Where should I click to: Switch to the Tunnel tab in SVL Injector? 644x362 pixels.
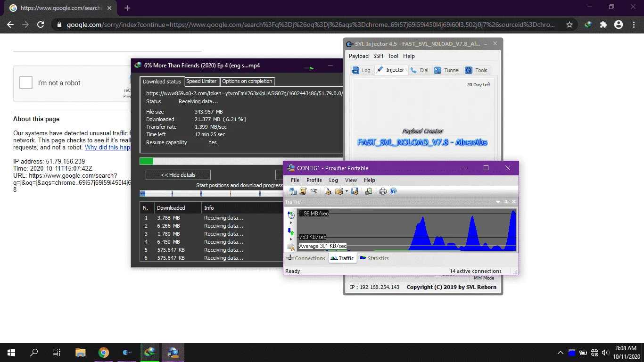(x=446, y=70)
